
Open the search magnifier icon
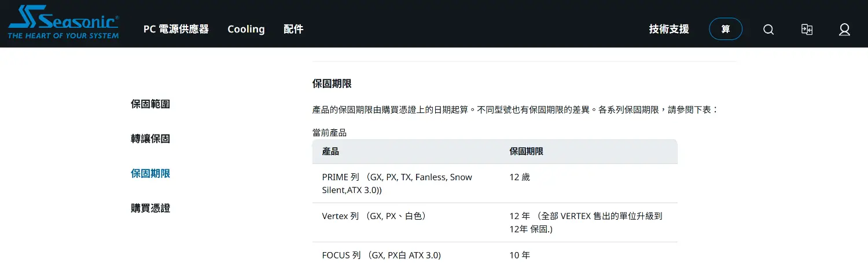[x=768, y=30]
